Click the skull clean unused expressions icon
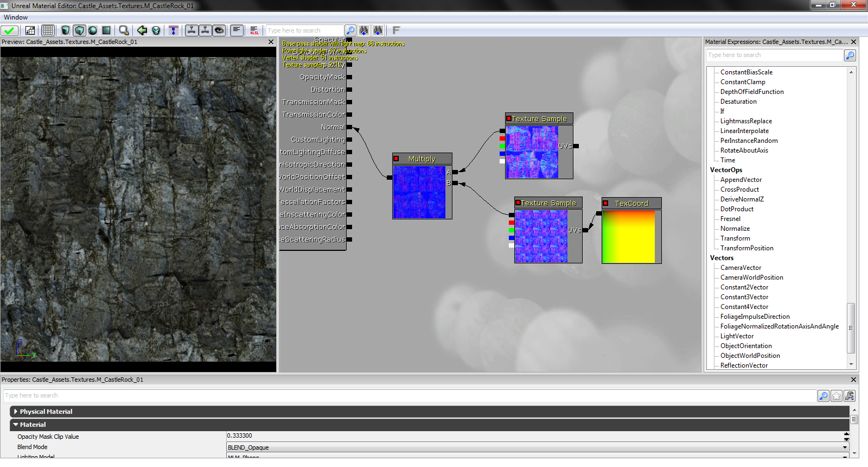The height and width of the screenshot is (467, 868). click(156, 30)
